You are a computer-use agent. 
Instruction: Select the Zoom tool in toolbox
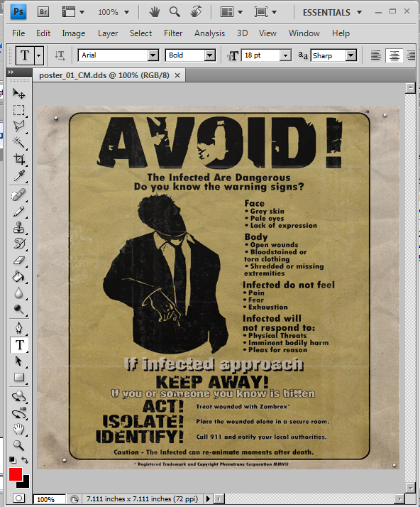pos(18,445)
